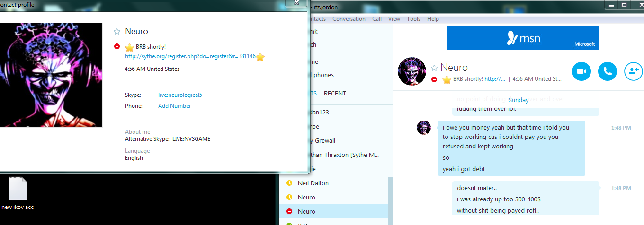The width and height of the screenshot is (644, 225).
Task: Open the new ikov acc desktop file
Action: pyautogui.click(x=18, y=194)
